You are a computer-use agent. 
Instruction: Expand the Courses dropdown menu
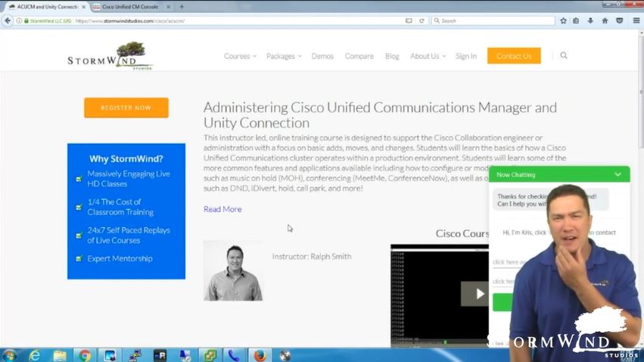(240, 56)
